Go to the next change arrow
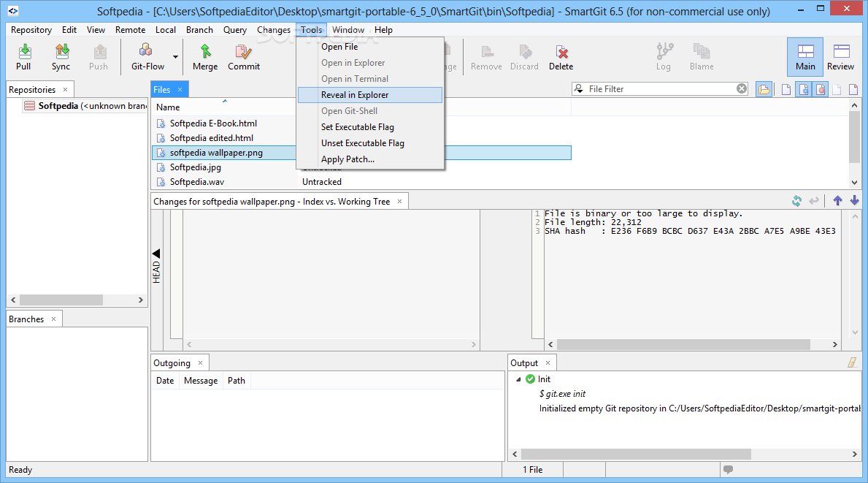868x483 pixels. (x=854, y=201)
